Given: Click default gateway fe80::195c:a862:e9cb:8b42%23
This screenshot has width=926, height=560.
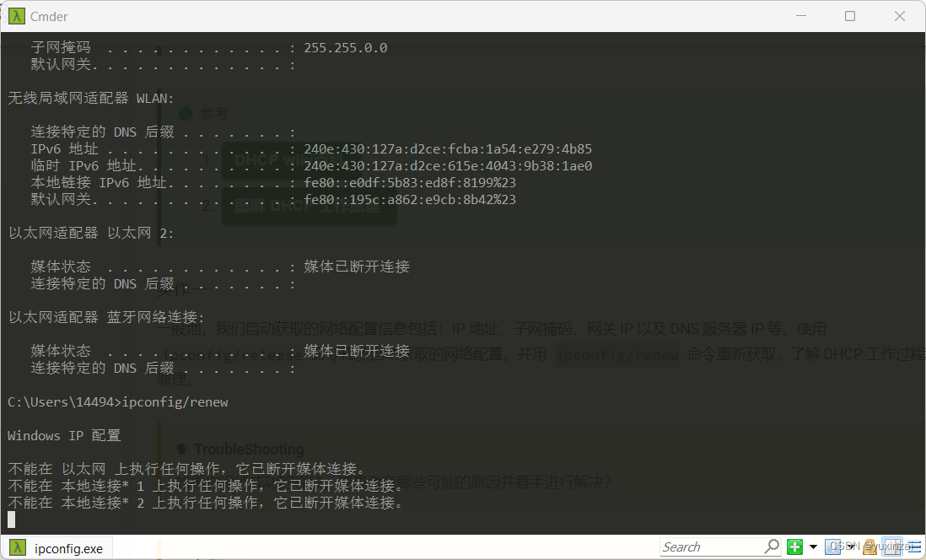Looking at the screenshot, I should [x=410, y=200].
